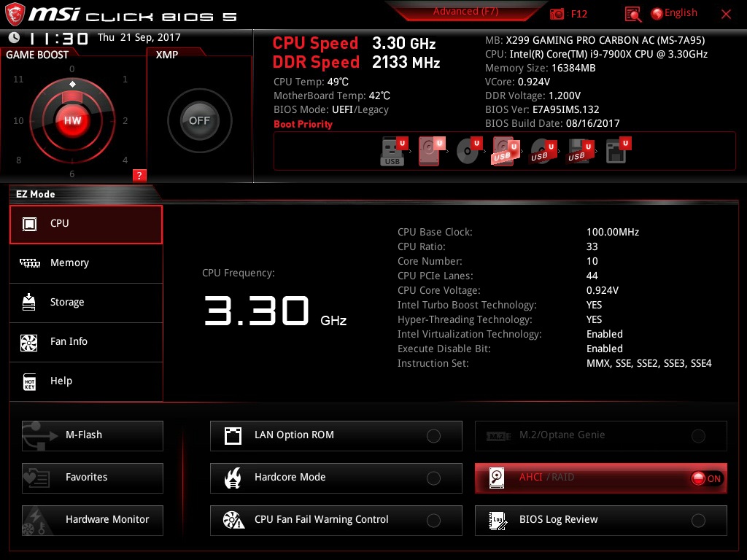Click the AHCI/RAID disk icon
Viewport: 747px width, 560px height.
pyautogui.click(x=497, y=478)
